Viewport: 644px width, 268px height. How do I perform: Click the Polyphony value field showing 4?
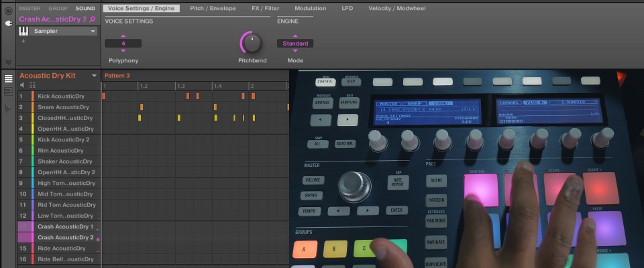tap(123, 44)
